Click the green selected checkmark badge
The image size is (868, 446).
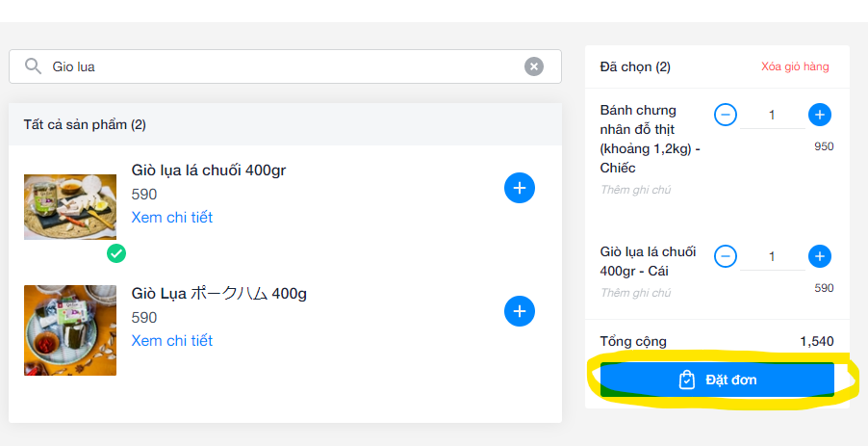116,253
